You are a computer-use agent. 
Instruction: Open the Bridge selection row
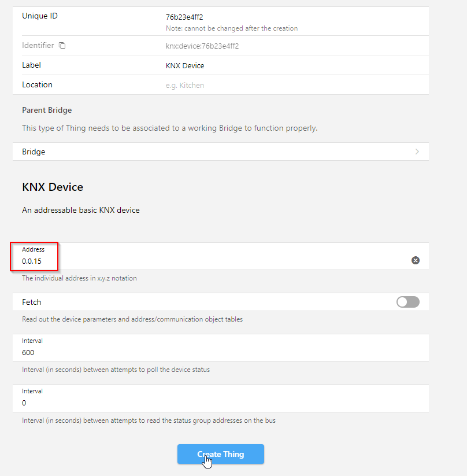221,152
